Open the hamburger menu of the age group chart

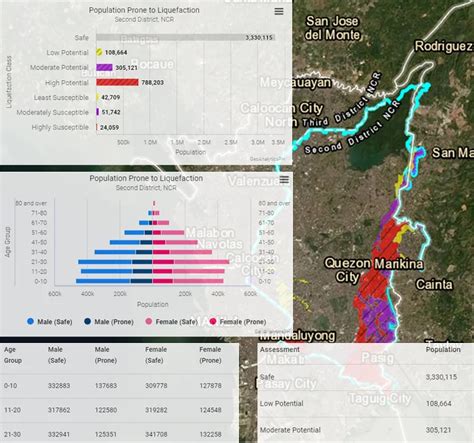(284, 180)
